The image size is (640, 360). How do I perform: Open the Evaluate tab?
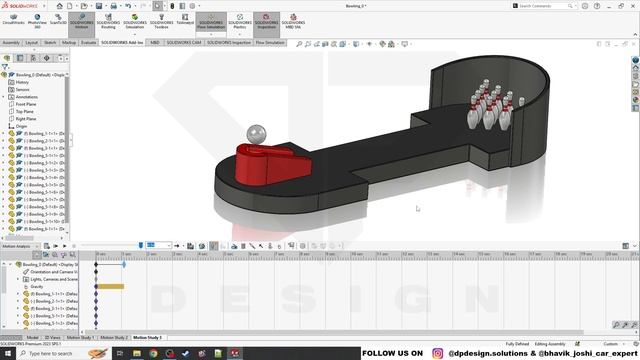(x=88, y=42)
